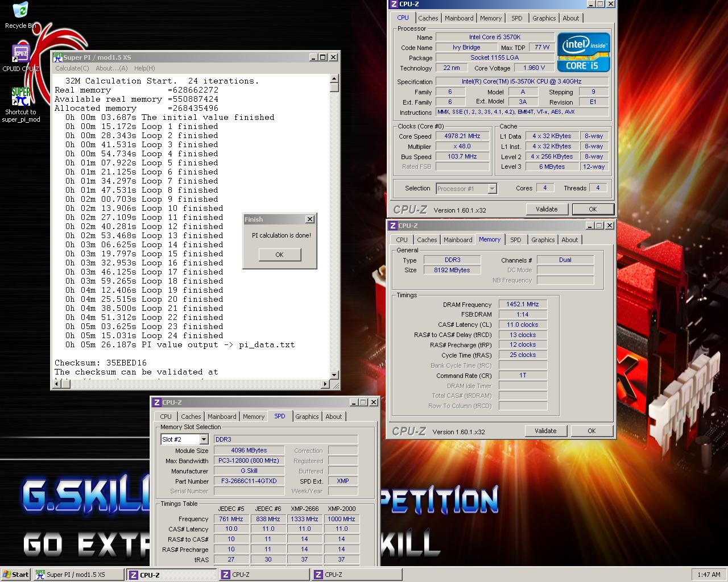Switch to Mainboard tab in the SPD window

click(x=222, y=417)
